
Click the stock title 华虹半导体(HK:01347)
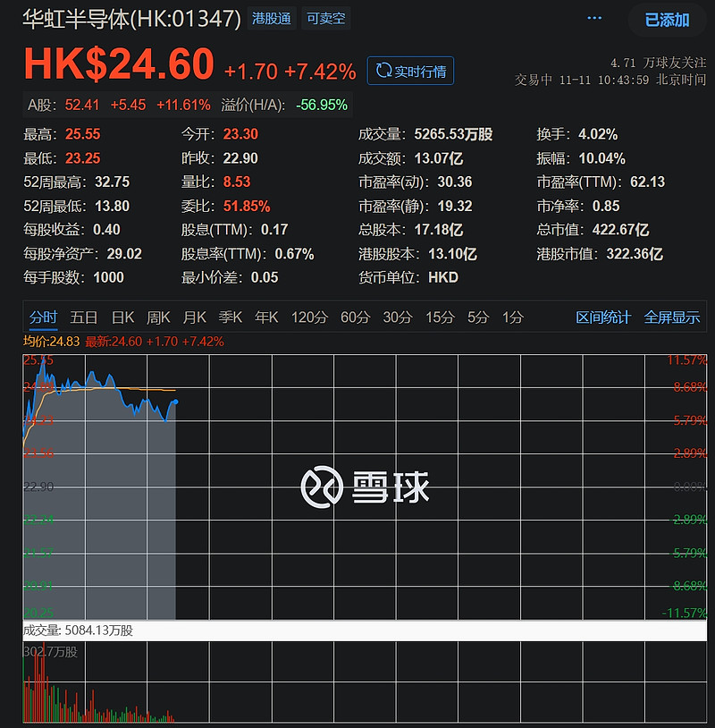[x=132, y=19]
